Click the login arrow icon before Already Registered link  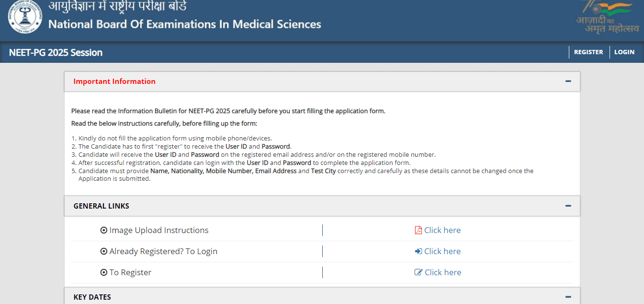point(418,251)
